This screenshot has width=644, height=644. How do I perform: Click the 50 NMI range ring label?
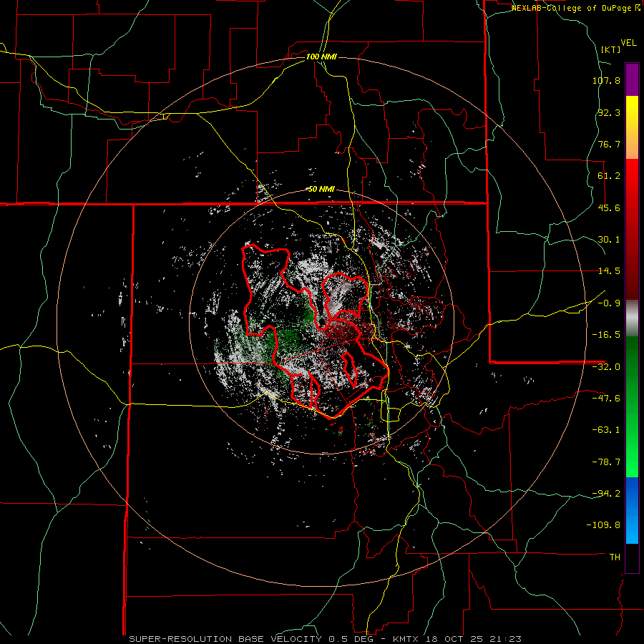coord(321,190)
